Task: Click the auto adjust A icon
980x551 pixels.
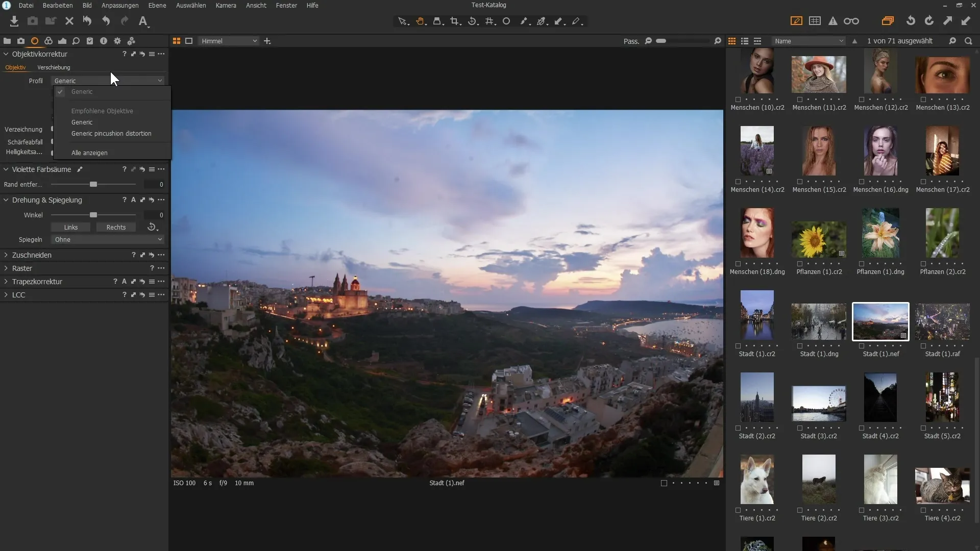Action: tap(143, 21)
